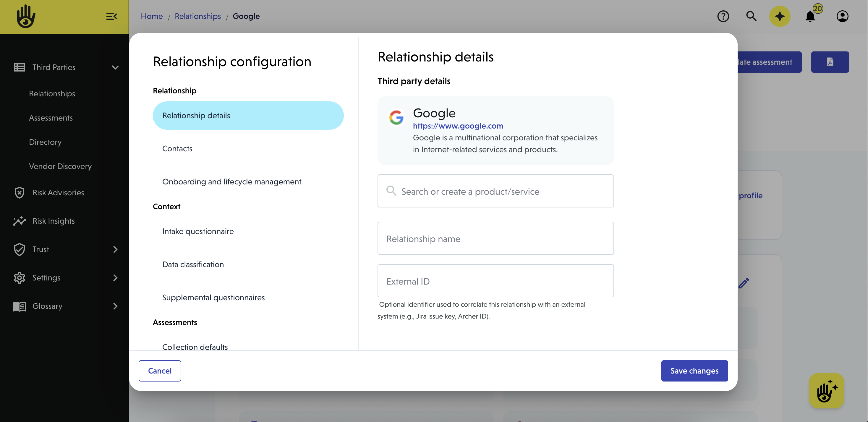Open the user account profile icon
868x422 pixels.
pos(842,16)
